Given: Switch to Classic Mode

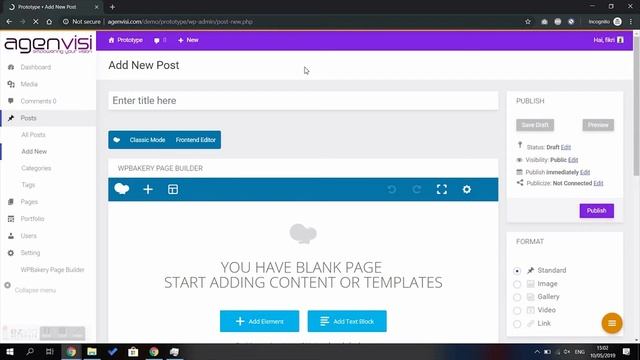Looking at the screenshot, I should (x=147, y=140).
